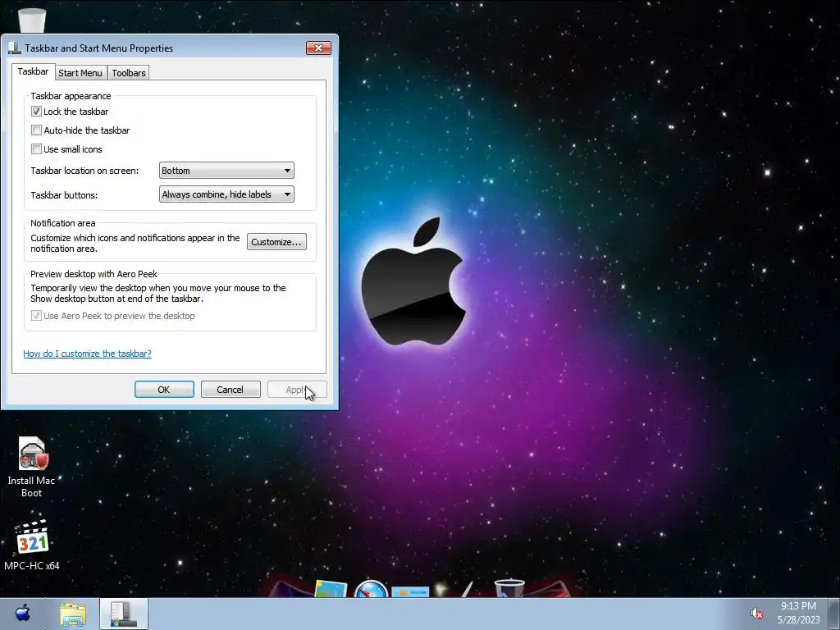The image size is (840, 630).
Task: Click the Taskbar location on screen: label
Action: point(84,171)
